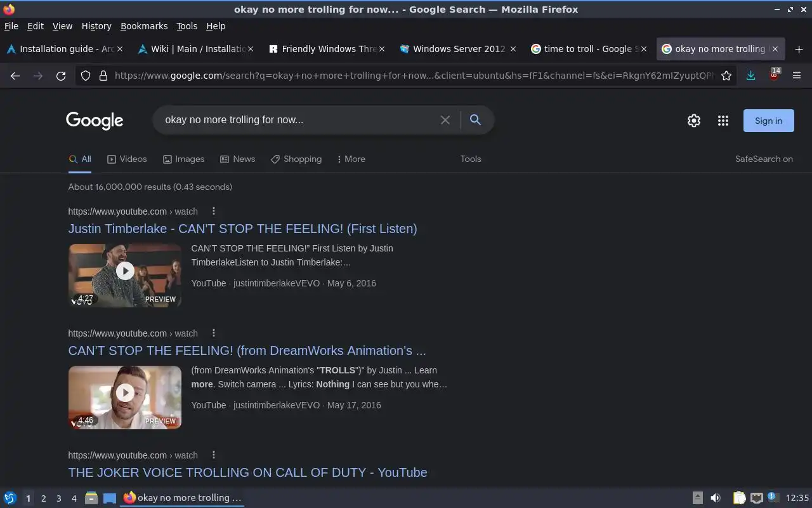Screen dimensions: 812x508
Task: Click SafeSearch on setting
Action: point(764,159)
